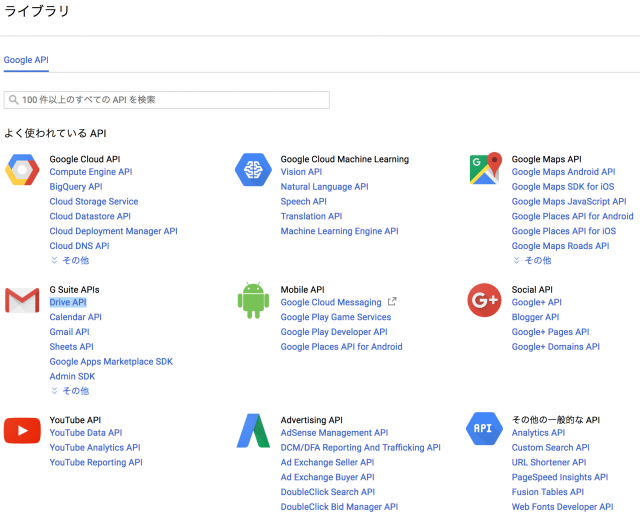
Task: Open Translation API link
Action: click(x=311, y=216)
